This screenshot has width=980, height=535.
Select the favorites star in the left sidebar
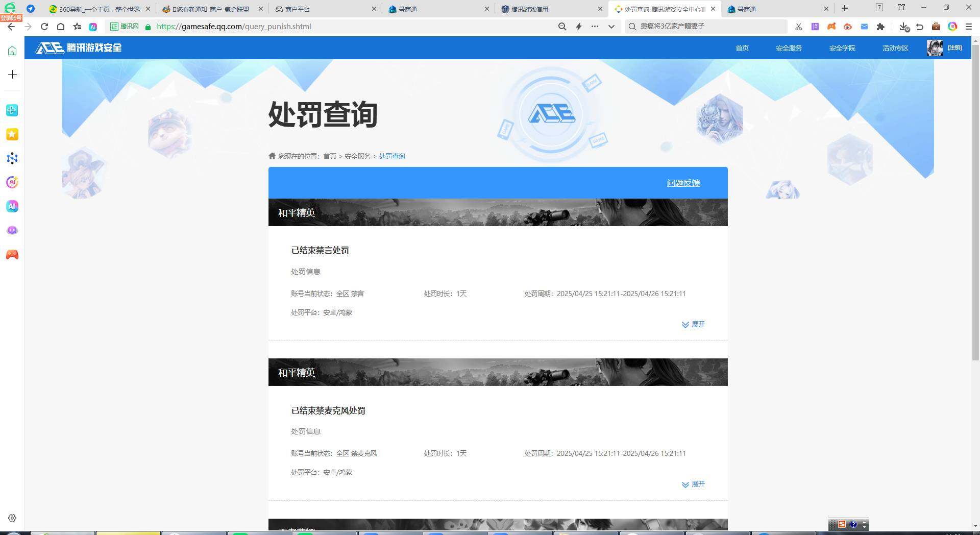[12, 134]
